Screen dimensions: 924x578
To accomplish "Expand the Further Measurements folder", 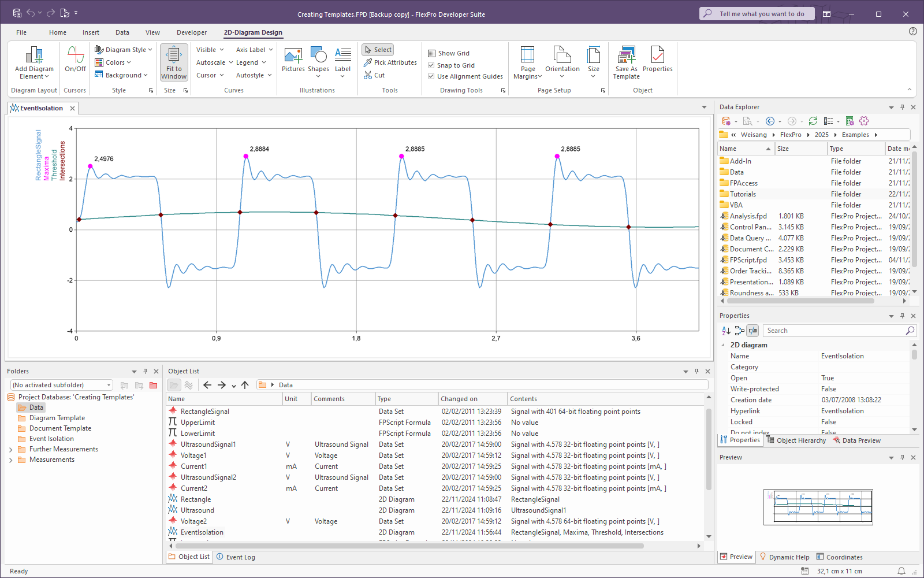I will click(x=10, y=450).
